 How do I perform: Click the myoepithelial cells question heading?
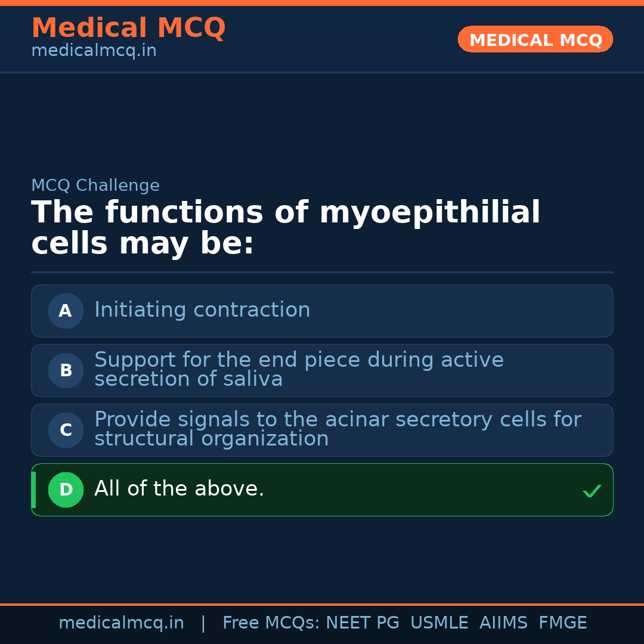286,228
